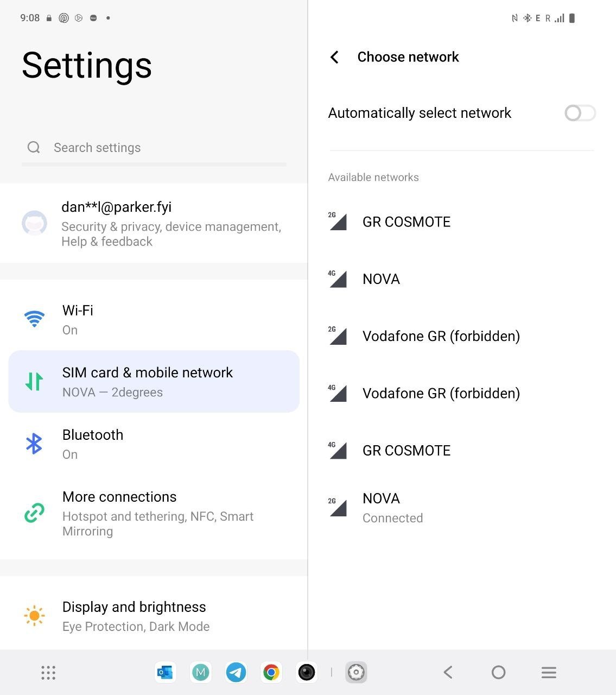Open recent apps from navigation bar
Screen dimensions: 616x695
point(549,673)
